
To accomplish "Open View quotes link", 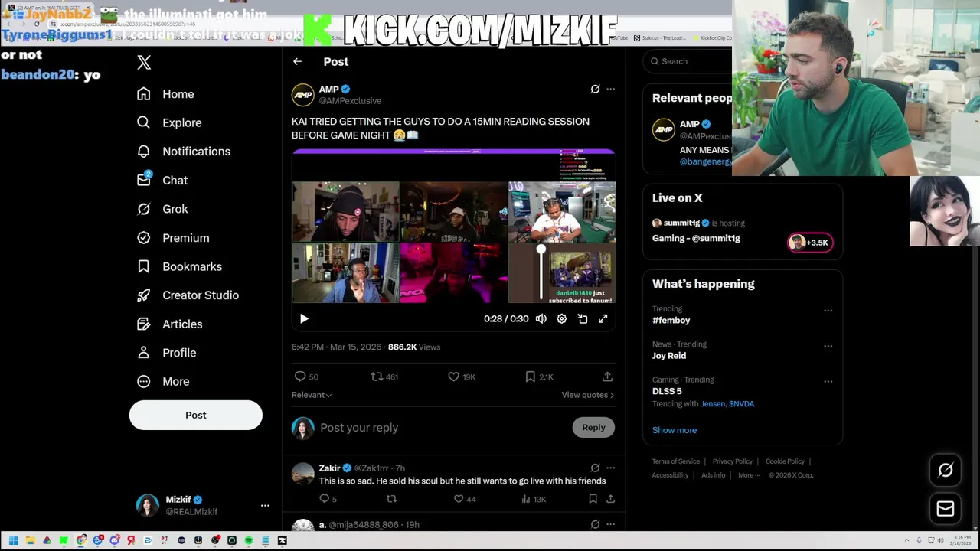I will pos(588,395).
